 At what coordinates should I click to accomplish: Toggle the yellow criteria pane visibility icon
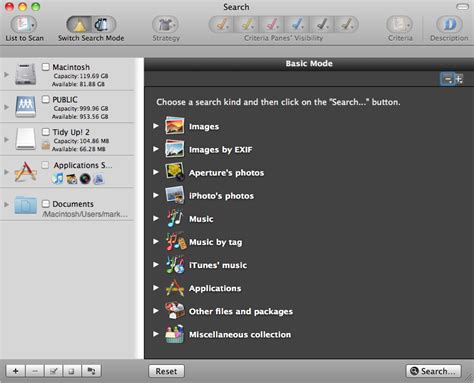pyautogui.click(x=247, y=24)
